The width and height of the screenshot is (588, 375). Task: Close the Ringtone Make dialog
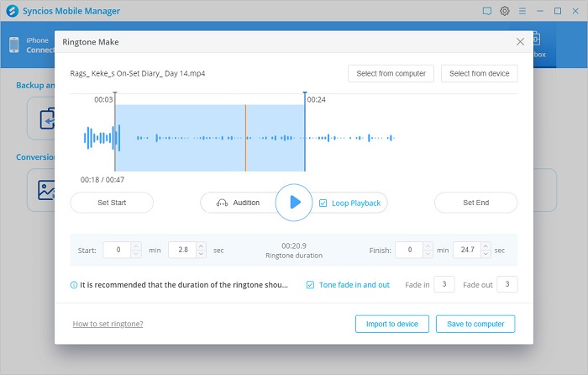(x=520, y=40)
